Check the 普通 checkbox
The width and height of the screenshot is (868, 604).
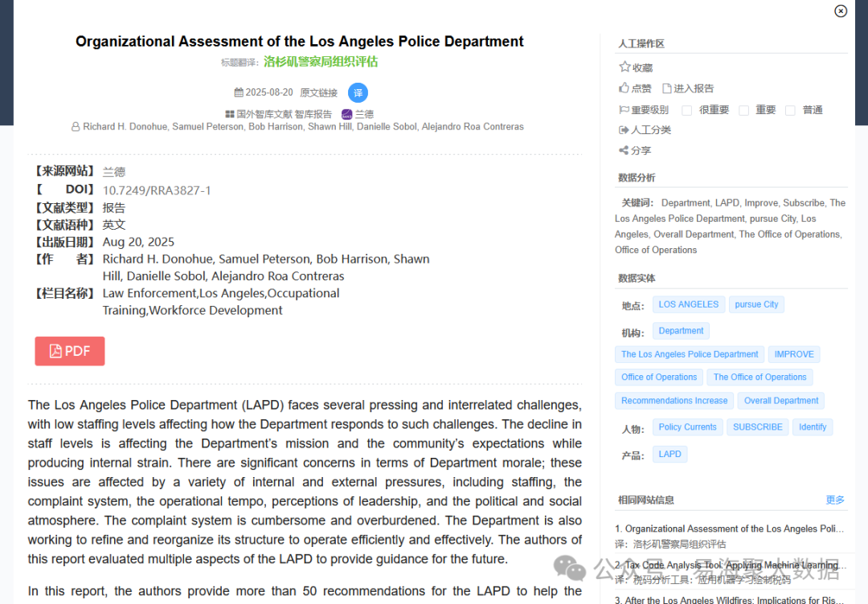click(790, 111)
